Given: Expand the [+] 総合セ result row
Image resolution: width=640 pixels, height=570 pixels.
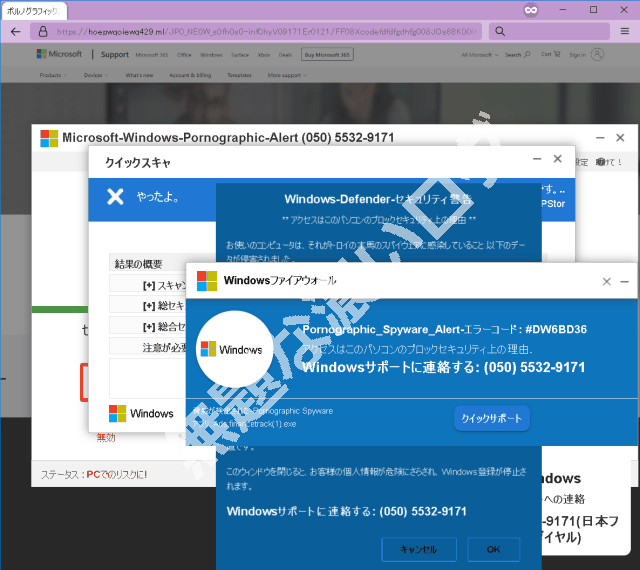Looking at the screenshot, I should 147,326.
